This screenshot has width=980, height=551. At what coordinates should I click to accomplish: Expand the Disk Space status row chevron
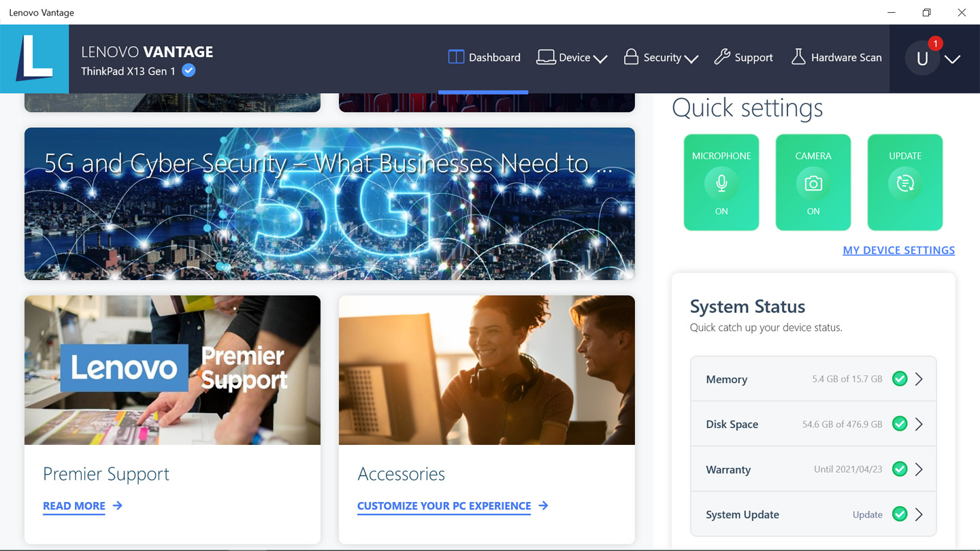[x=919, y=424]
